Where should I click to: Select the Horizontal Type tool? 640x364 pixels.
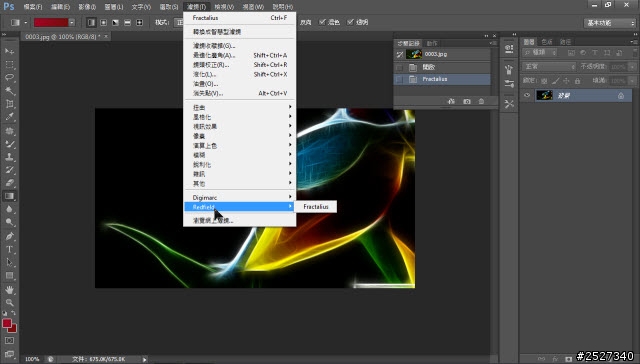coord(9,249)
